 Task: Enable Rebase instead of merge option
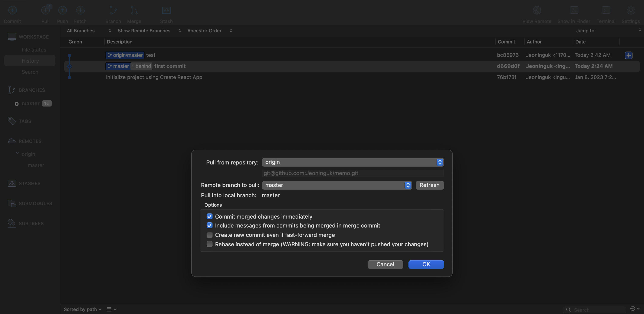[209, 244]
